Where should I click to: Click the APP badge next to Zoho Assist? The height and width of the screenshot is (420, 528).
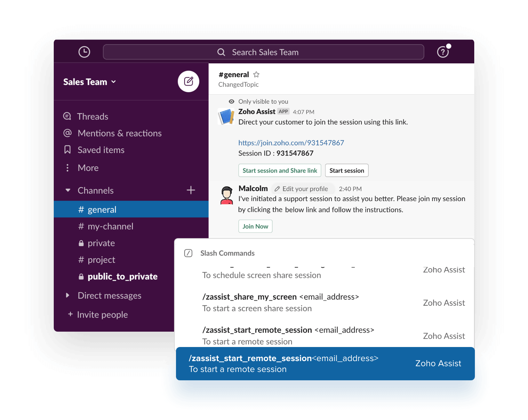pyautogui.click(x=283, y=111)
